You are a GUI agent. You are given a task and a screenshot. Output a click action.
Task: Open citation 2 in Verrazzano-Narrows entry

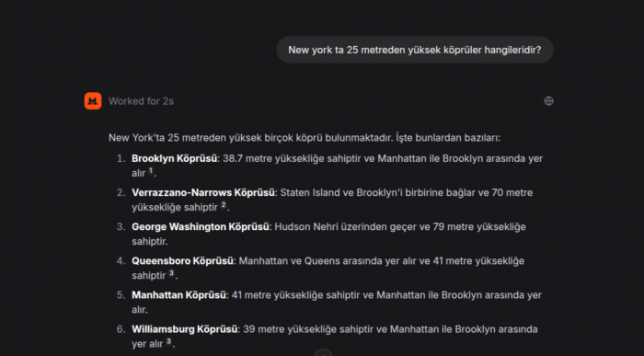224,205
